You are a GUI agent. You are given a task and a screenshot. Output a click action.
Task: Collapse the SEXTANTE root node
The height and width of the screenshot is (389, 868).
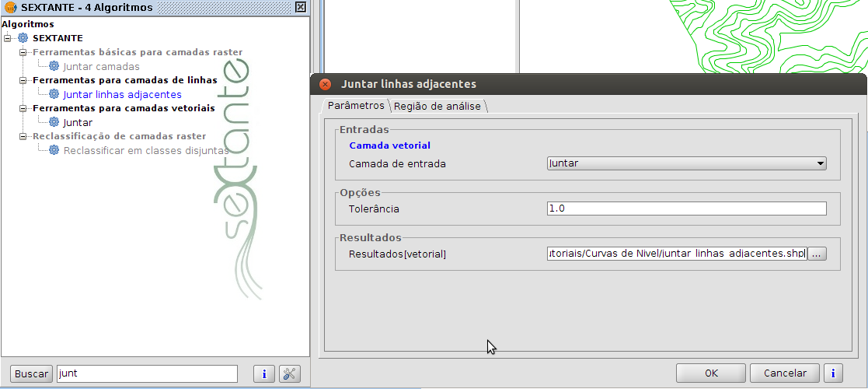pos(7,38)
